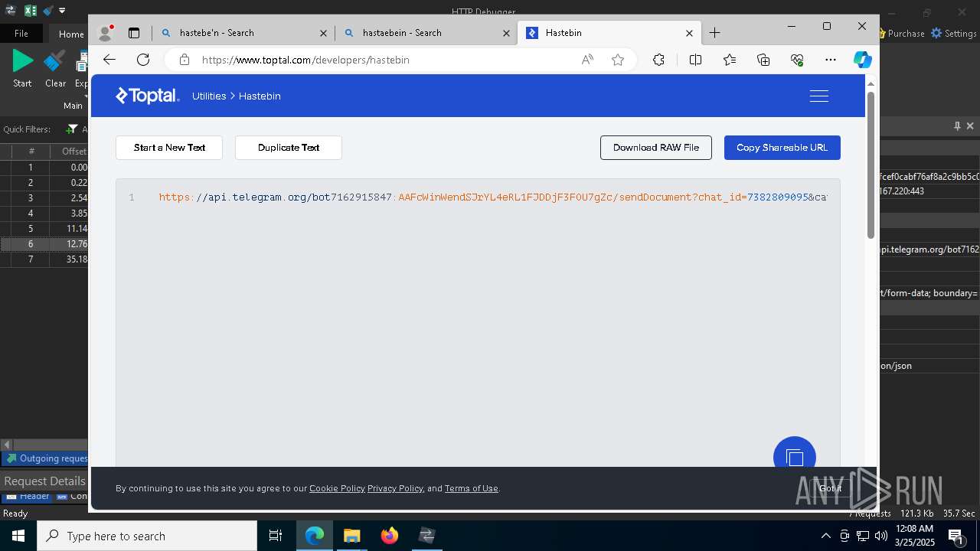Open the notification center icon
Screen dimensions: 980x551
pos(956,536)
